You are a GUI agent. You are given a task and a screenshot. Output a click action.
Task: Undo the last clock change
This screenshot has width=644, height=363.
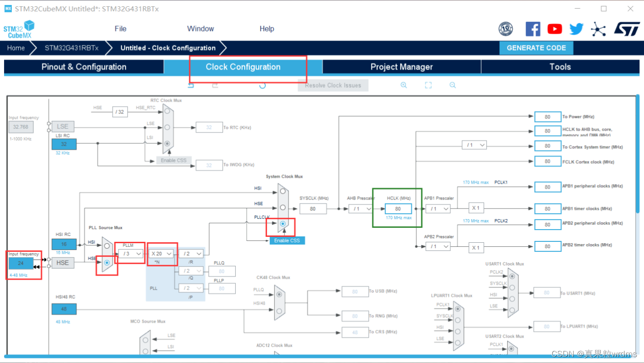click(x=191, y=85)
